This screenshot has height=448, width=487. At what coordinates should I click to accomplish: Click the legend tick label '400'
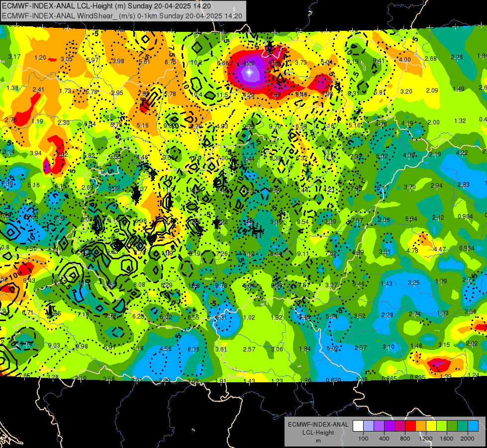coord(384,439)
